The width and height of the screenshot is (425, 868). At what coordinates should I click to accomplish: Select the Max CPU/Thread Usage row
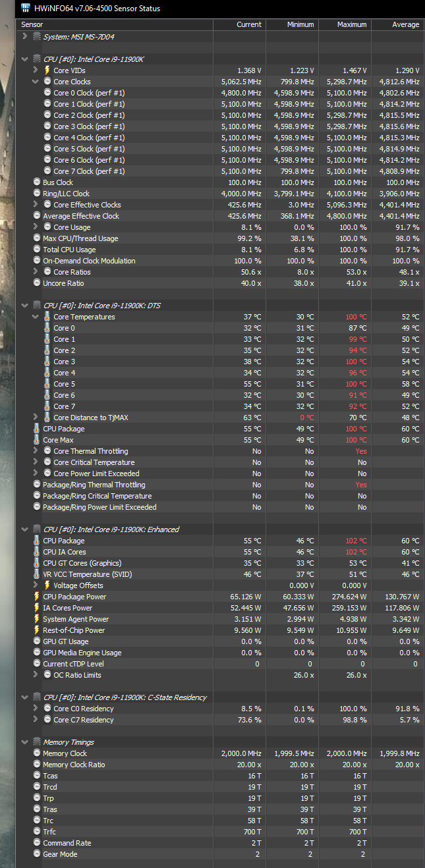221,238
